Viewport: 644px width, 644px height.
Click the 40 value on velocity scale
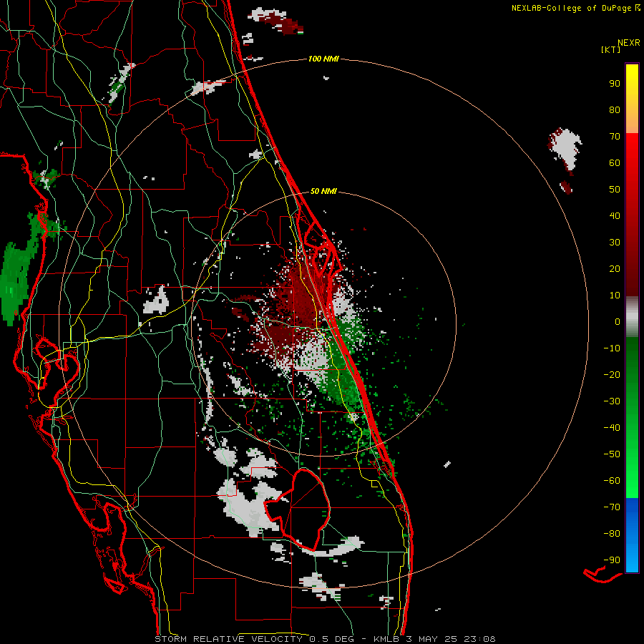(615, 215)
